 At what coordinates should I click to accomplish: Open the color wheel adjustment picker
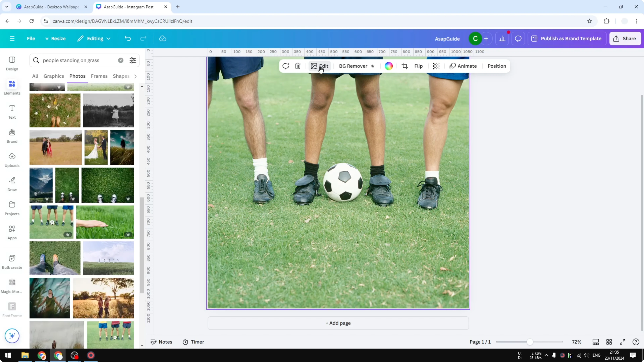388,66
